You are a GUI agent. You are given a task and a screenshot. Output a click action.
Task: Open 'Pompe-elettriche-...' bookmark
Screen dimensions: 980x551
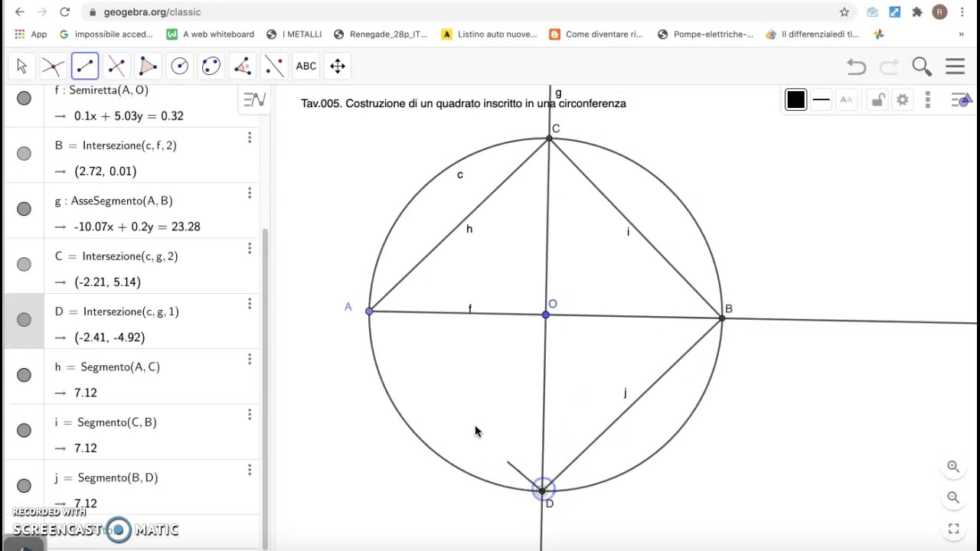pos(706,34)
